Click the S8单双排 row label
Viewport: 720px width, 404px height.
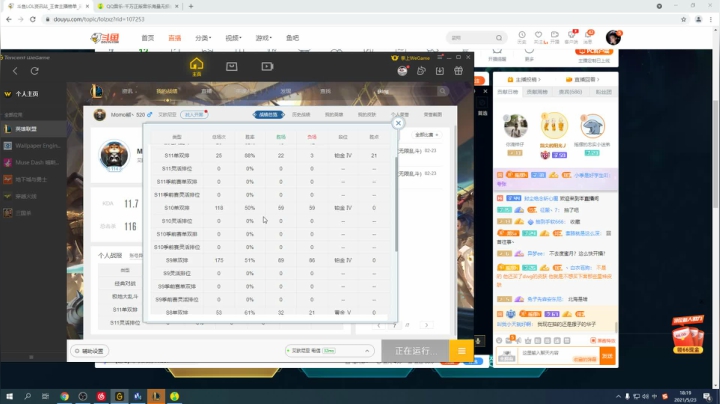pos(177,313)
